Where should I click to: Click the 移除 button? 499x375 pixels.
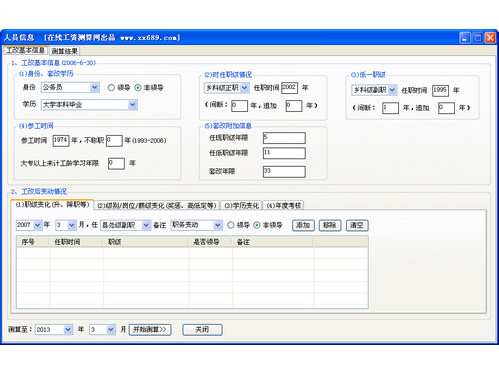330,225
